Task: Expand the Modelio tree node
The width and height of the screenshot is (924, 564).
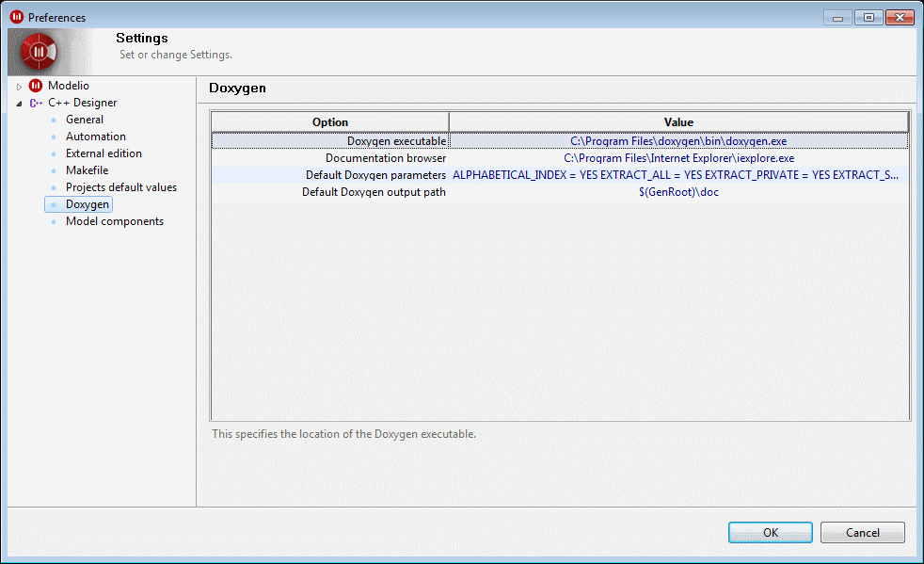Action: pyautogui.click(x=19, y=87)
